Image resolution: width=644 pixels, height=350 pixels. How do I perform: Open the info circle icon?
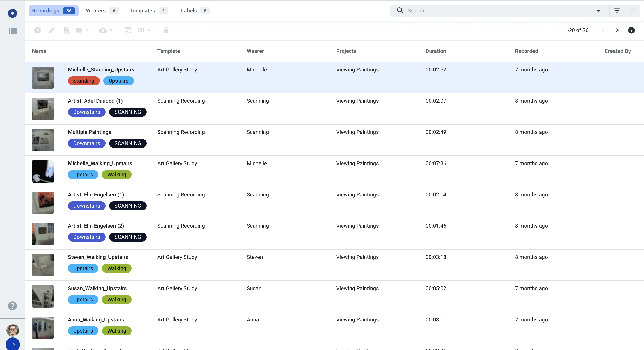[x=631, y=30]
